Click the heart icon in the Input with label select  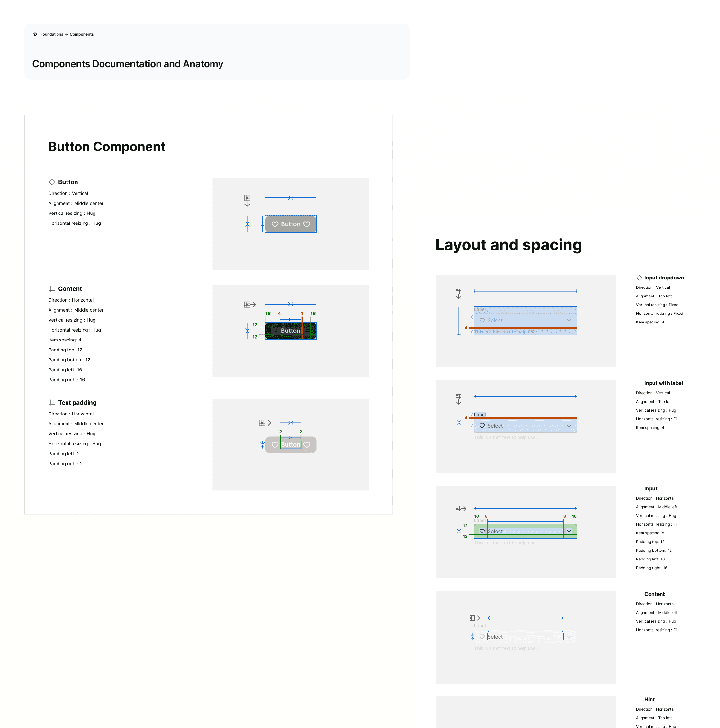pos(482,426)
